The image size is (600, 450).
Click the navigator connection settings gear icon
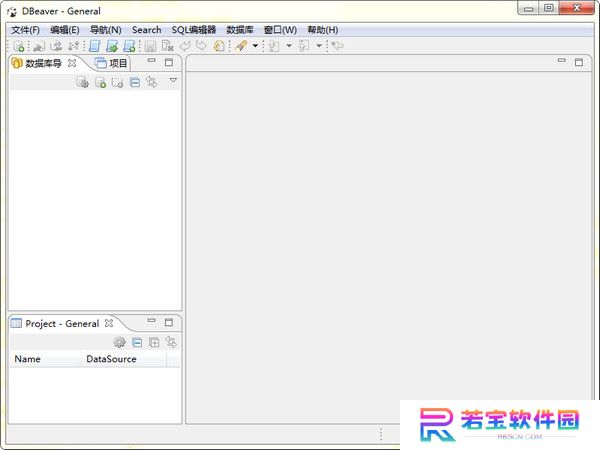coord(82,82)
